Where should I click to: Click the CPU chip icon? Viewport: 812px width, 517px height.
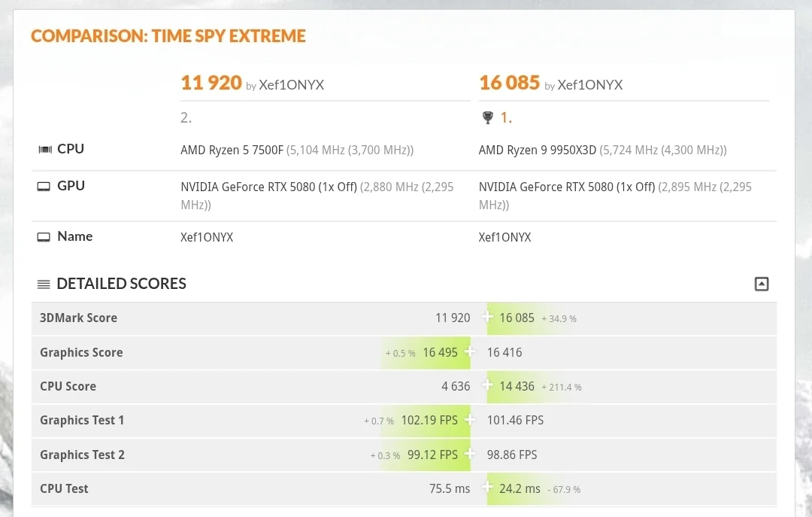click(45, 149)
